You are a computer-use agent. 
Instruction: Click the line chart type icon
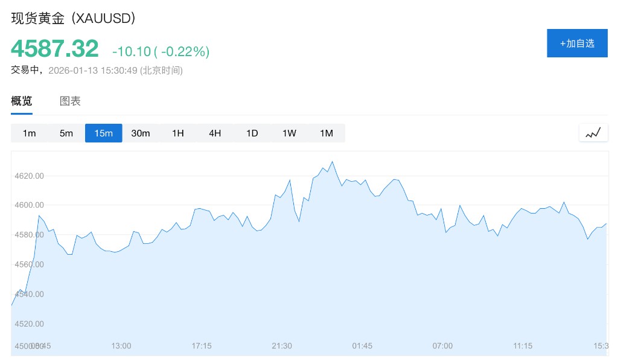pyautogui.click(x=593, y=133)
